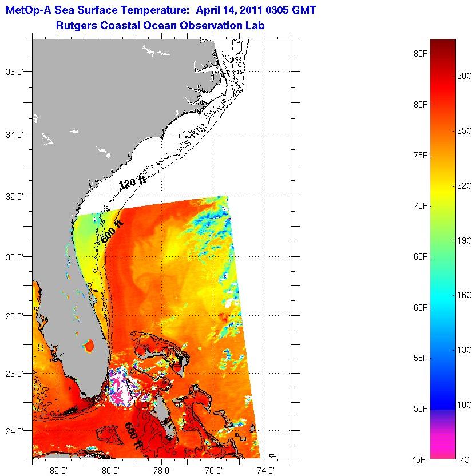Click the 34 0' latitude label
472x476 pixels.
(x=14, y=134)
